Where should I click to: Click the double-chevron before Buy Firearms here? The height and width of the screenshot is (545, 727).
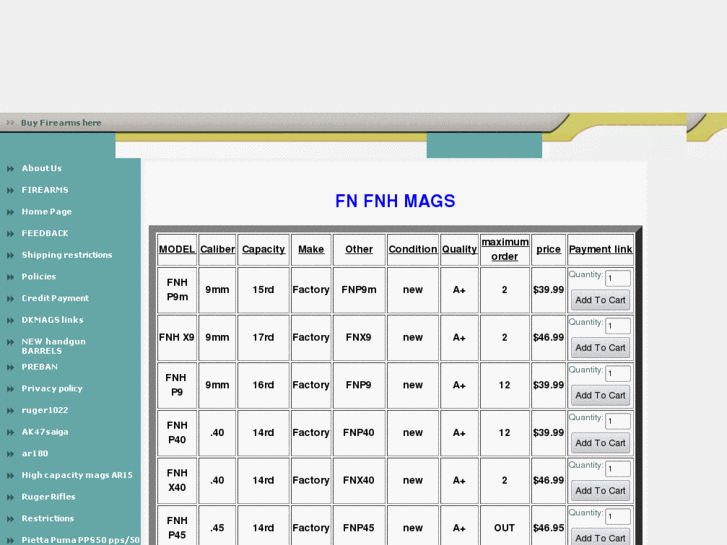(x=10, y=123)
